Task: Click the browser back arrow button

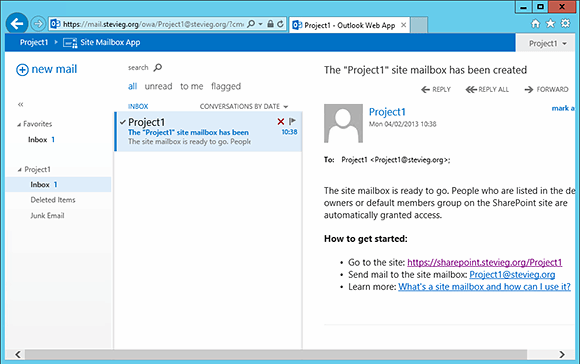Action: pyautogui.click(x=17, y=24)
